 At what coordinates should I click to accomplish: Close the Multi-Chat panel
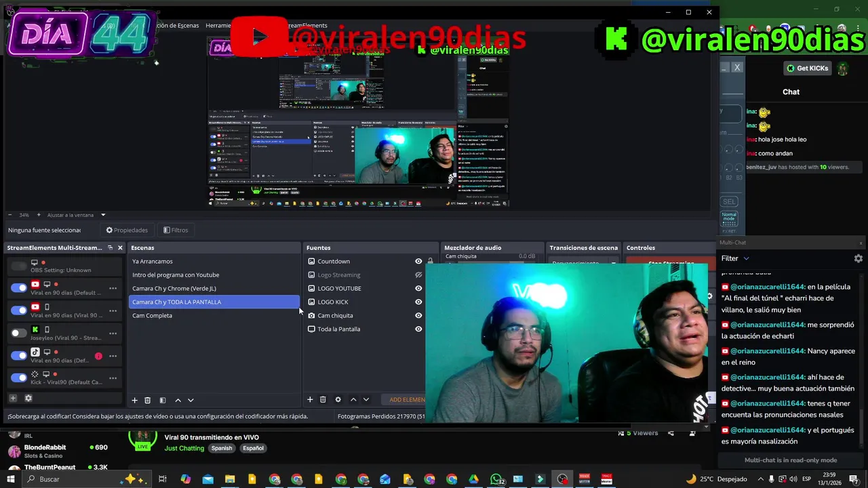click(861, 243)
